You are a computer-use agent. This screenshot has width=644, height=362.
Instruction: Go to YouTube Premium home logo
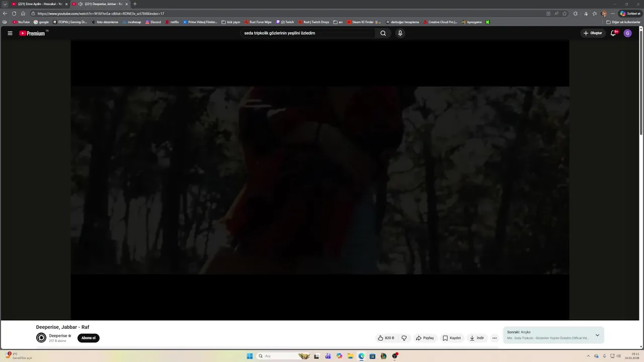coord(33,33)
